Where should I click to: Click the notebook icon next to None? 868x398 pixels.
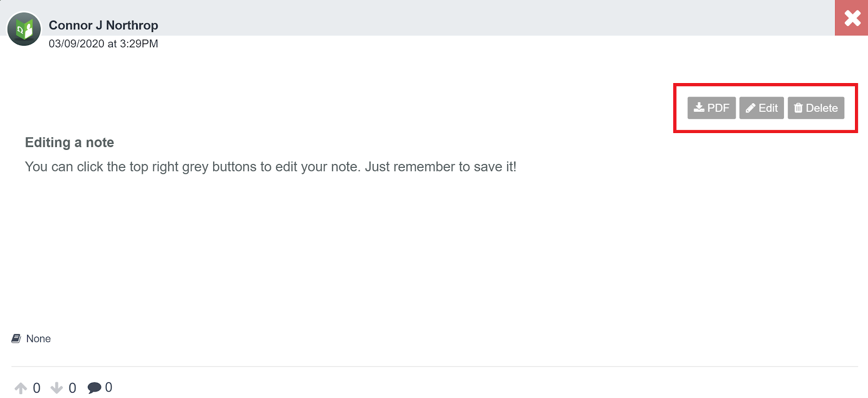pyautogui.click(x=16, y=339)
